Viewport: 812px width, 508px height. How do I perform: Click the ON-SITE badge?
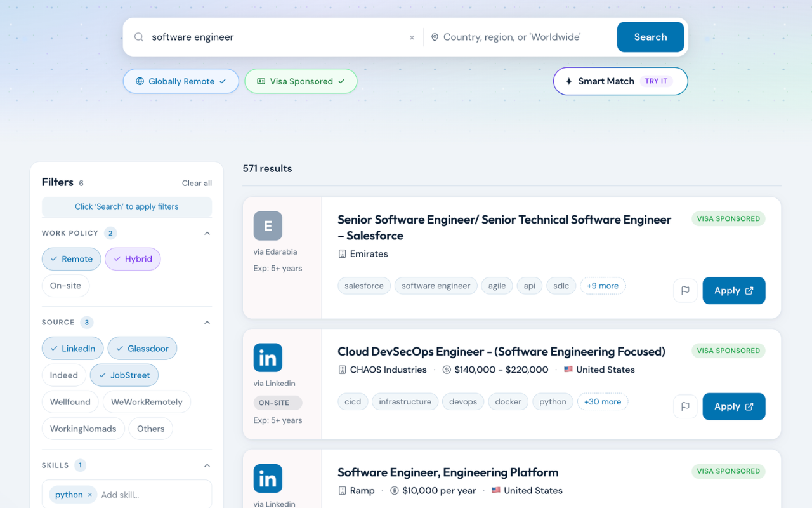[278, 403]
